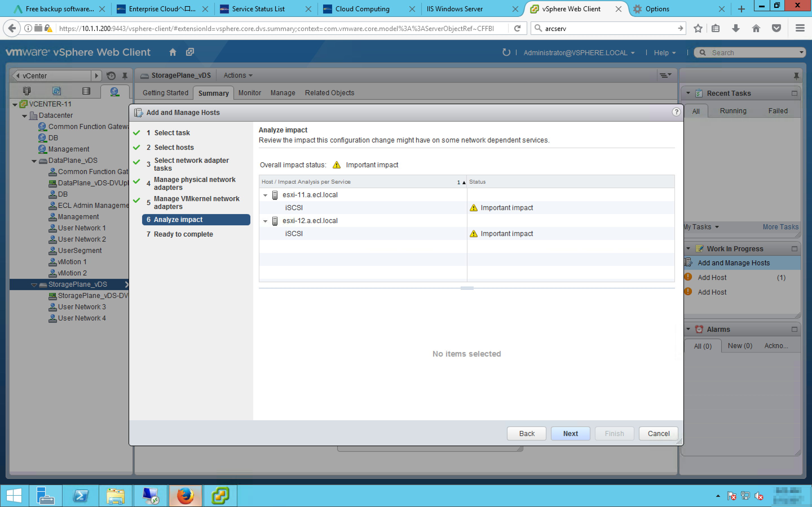Open the Hosts and Clusters navigator tab icon
The height and width of the screenshot is (507, 812).
(27, 91)
